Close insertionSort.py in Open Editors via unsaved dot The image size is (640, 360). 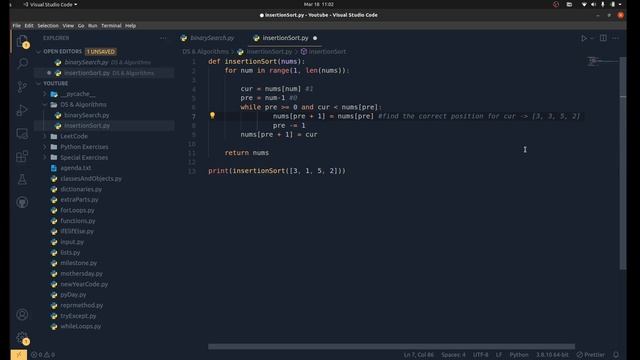click(x=49, y=73)
